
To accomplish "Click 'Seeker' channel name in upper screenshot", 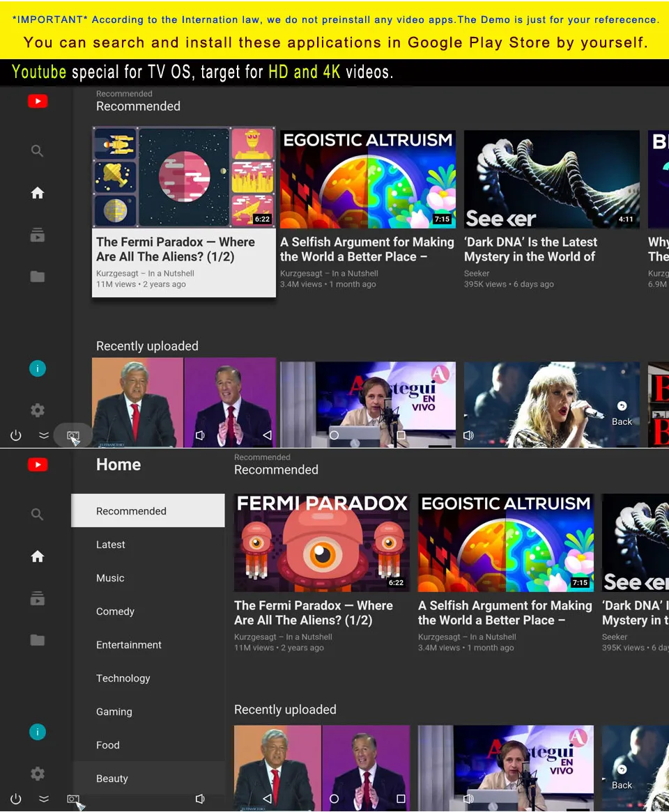I will click(x=477, y=274).
